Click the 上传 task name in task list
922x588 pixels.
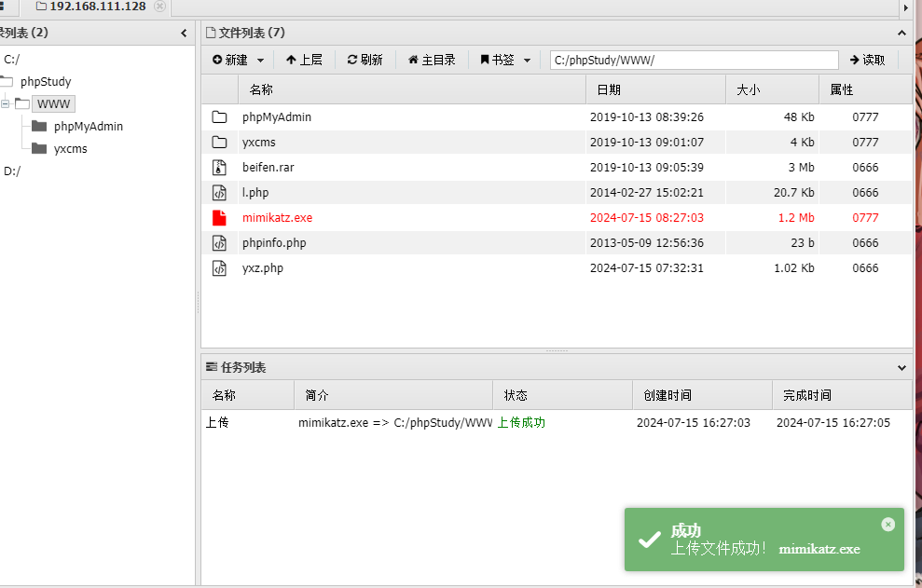click(x=217, y=422)
